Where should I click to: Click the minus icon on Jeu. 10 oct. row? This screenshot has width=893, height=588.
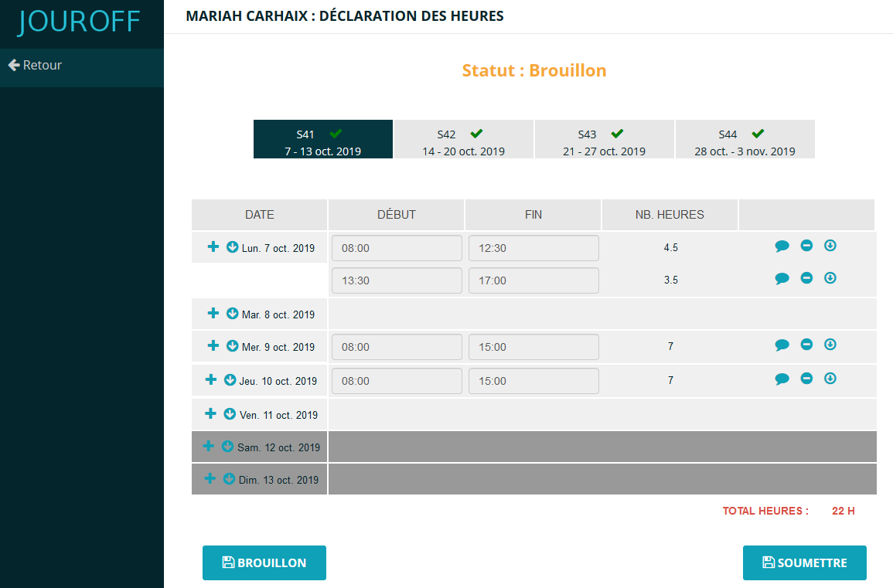[x=806, y=379]
